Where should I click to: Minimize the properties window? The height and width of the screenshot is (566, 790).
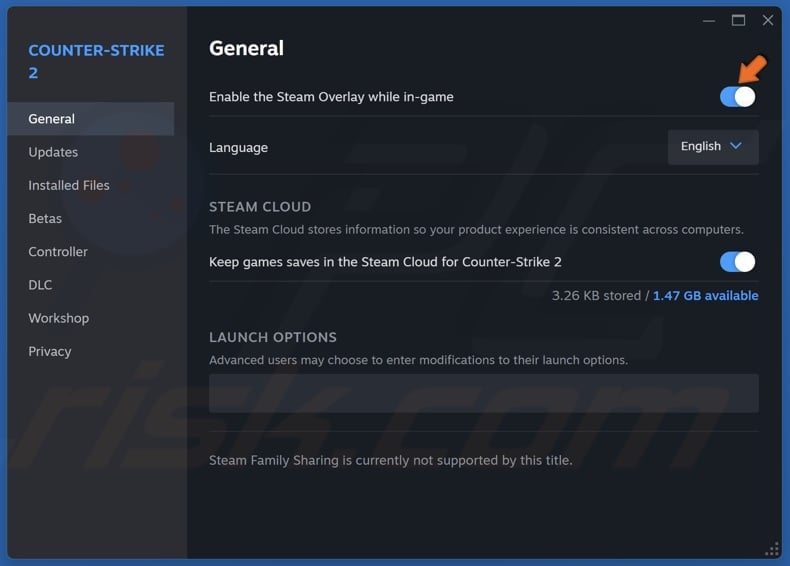709,21
